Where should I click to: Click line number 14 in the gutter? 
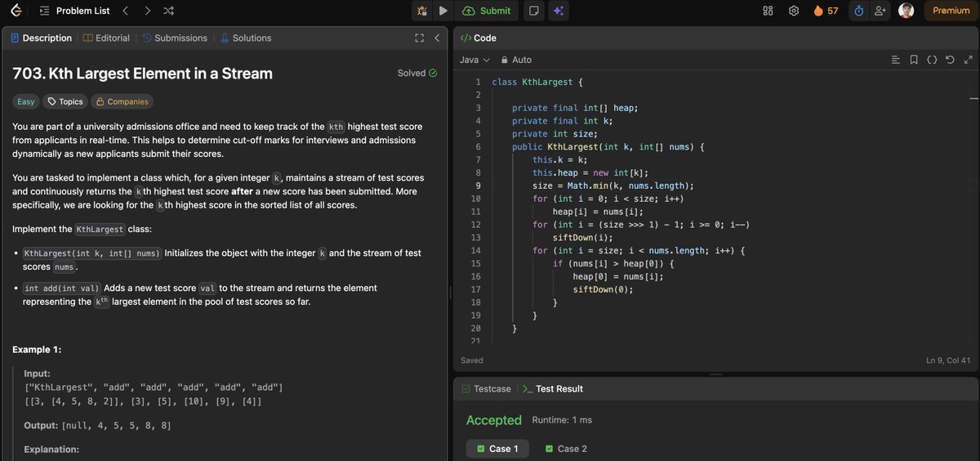pyautogui.click(x=476, y=250)
